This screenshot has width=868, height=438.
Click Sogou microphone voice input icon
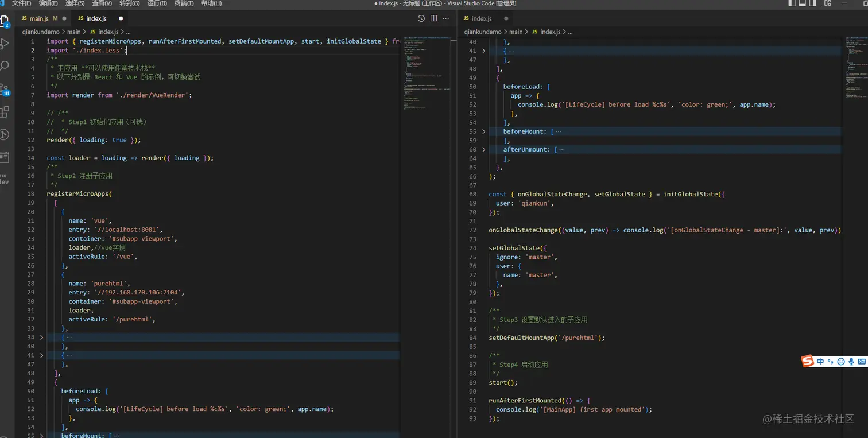coord(851,362)
